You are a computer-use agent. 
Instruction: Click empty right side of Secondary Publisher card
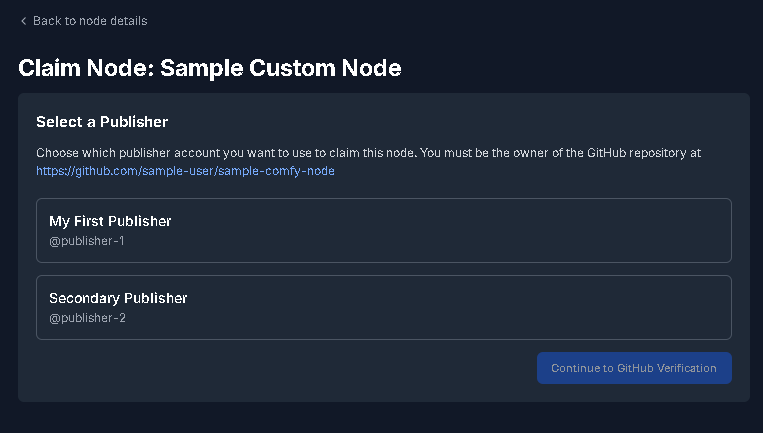(600, 307)
